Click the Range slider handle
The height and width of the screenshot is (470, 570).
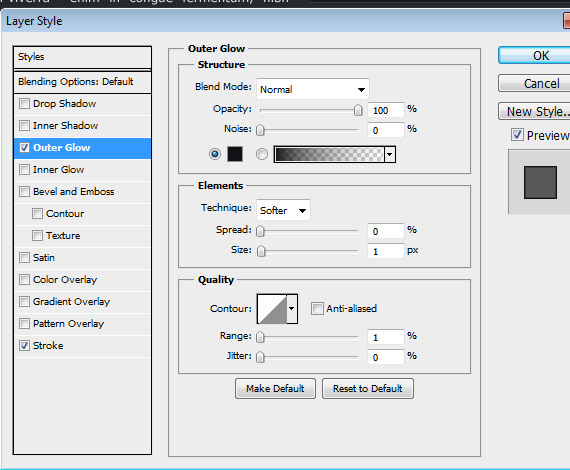(260, 337)
